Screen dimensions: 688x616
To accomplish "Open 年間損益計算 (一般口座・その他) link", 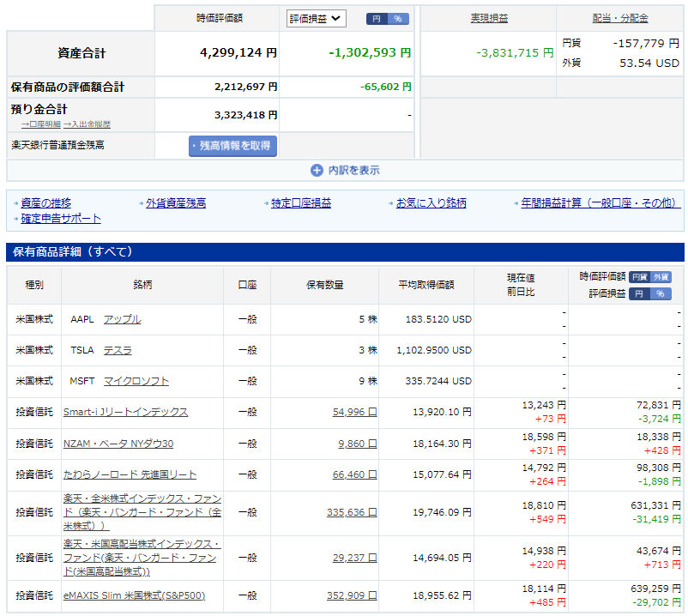I will [x=600, y=203].
